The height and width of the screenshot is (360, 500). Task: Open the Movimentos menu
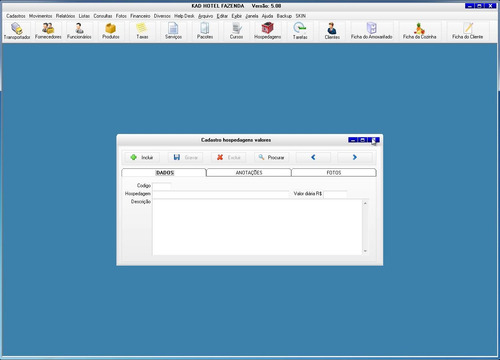[41, 16]
